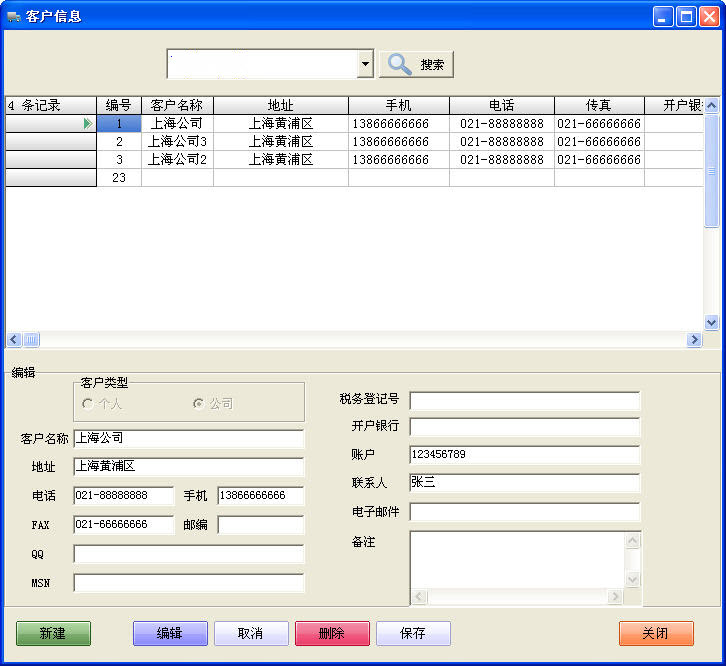Screen dimensions: 726x666
Task: Minimize the 客户信息 window
Action: [663, 17]
